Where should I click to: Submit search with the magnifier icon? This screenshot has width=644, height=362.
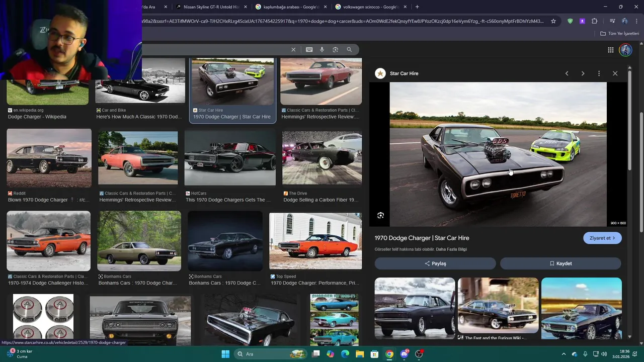[349, 50]
